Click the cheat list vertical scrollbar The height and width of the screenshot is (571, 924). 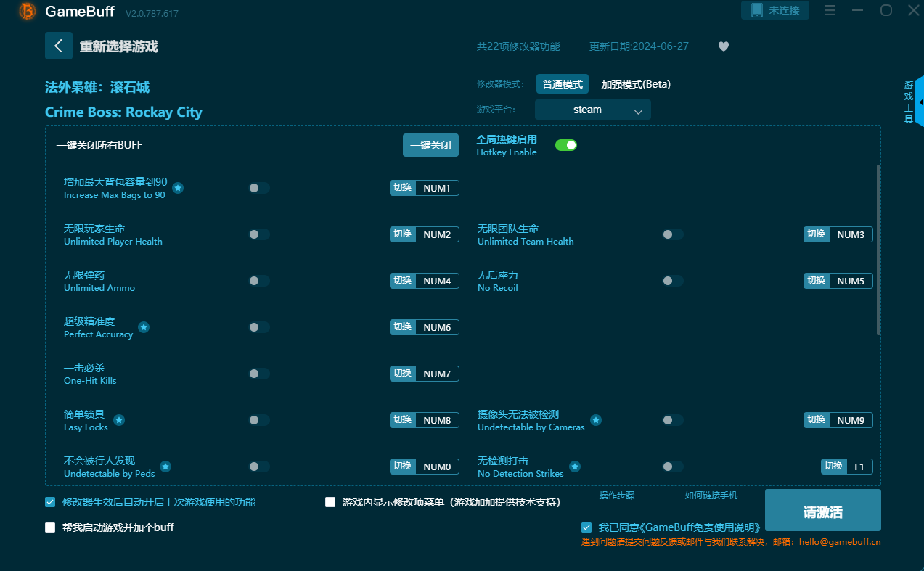tap(878, 250)
